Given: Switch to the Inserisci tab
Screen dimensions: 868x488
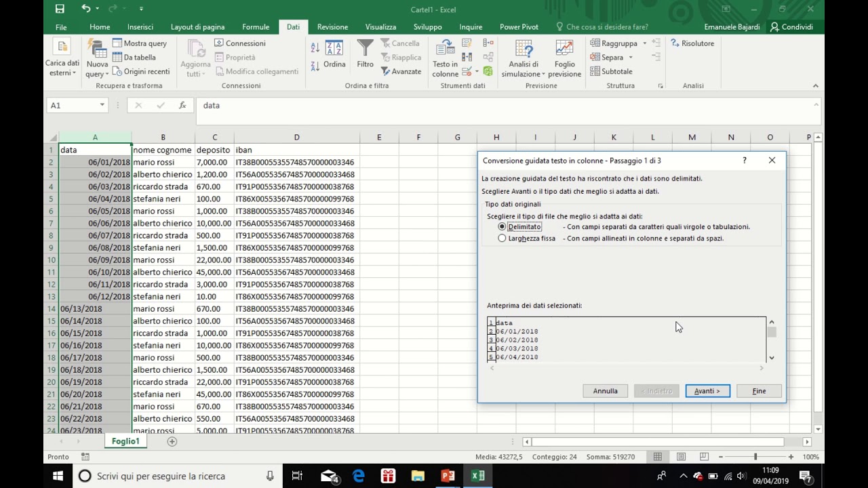Looking at the screenshot, I should (140, 27).
